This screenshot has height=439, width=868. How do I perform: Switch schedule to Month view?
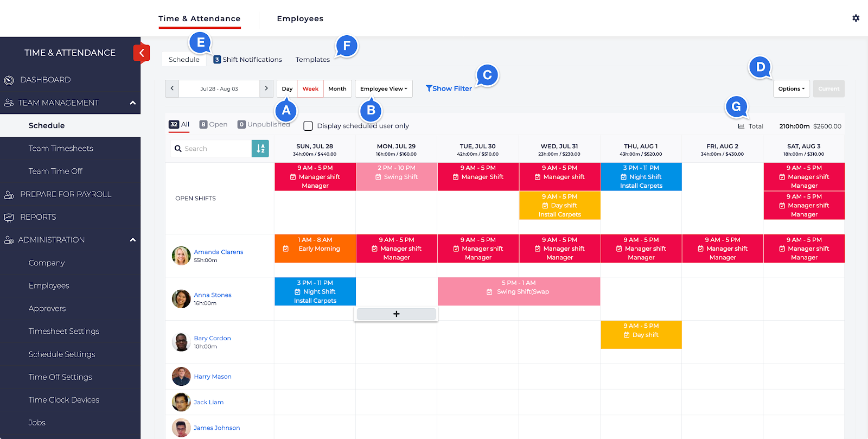(337, 88)
